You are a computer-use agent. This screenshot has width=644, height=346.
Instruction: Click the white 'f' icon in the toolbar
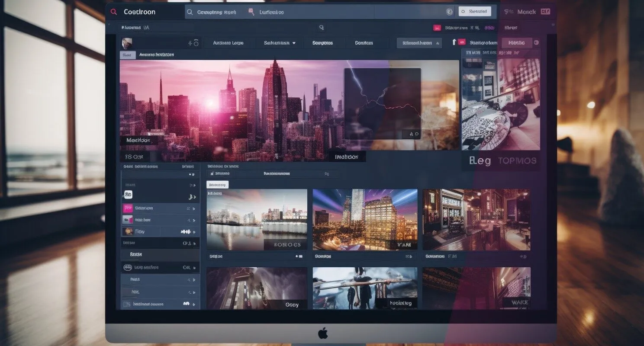point(454,42)
